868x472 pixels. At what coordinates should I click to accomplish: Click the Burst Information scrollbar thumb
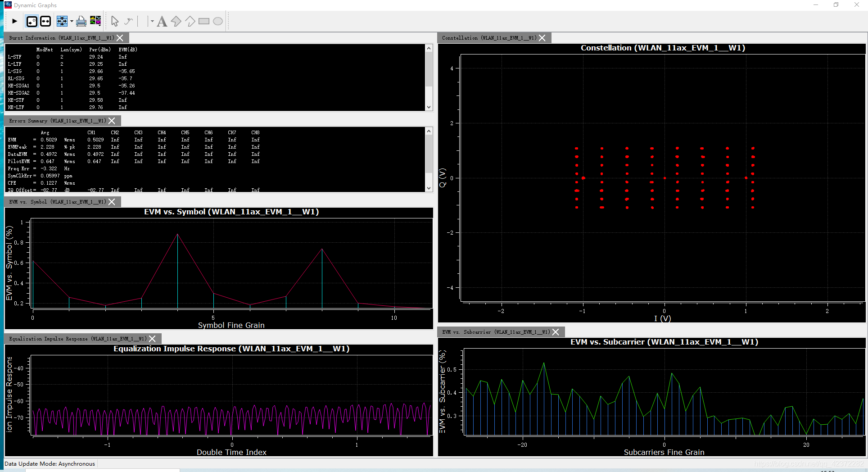429,69
